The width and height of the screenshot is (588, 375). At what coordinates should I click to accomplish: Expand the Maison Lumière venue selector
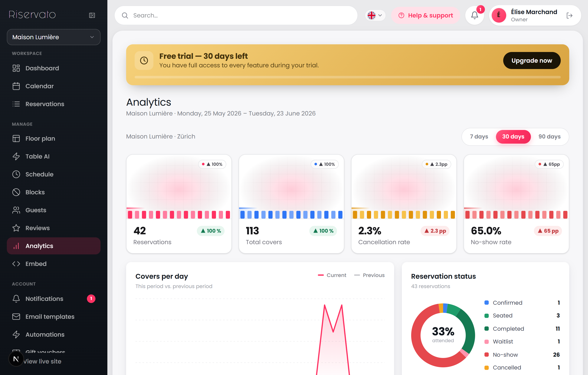(54, 37)
